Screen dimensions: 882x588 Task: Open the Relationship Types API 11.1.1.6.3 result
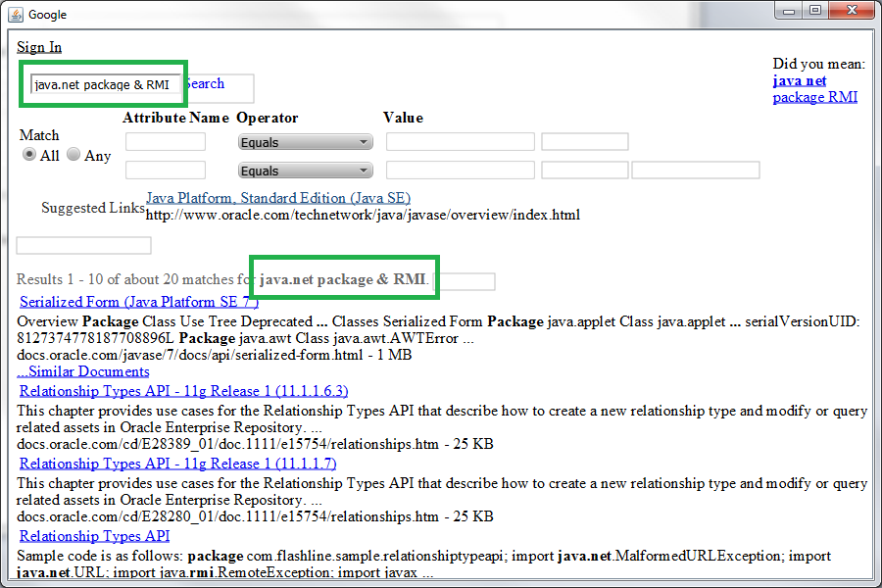184,391
